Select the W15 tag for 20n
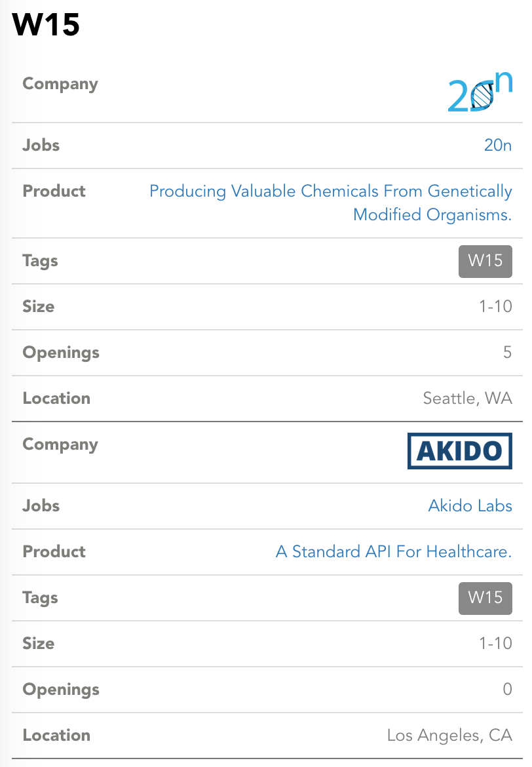 coord(485,261)
